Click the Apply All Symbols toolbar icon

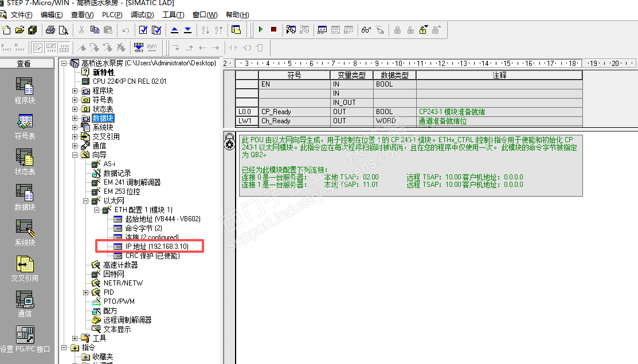(138, 48)
